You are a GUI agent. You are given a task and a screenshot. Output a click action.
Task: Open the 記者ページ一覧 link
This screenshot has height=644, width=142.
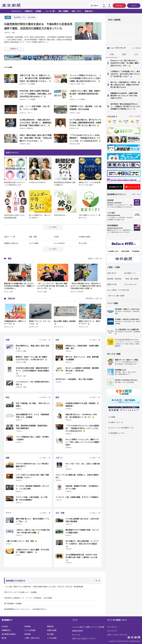pos(10,237)
